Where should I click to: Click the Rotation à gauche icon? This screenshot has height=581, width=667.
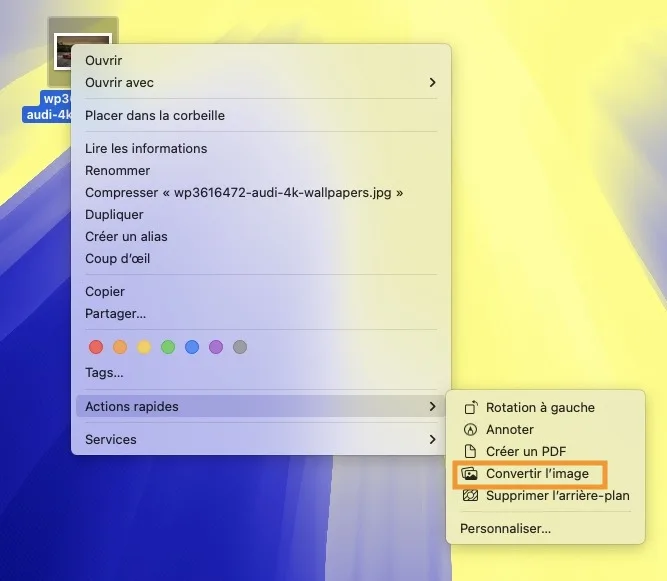470,407
